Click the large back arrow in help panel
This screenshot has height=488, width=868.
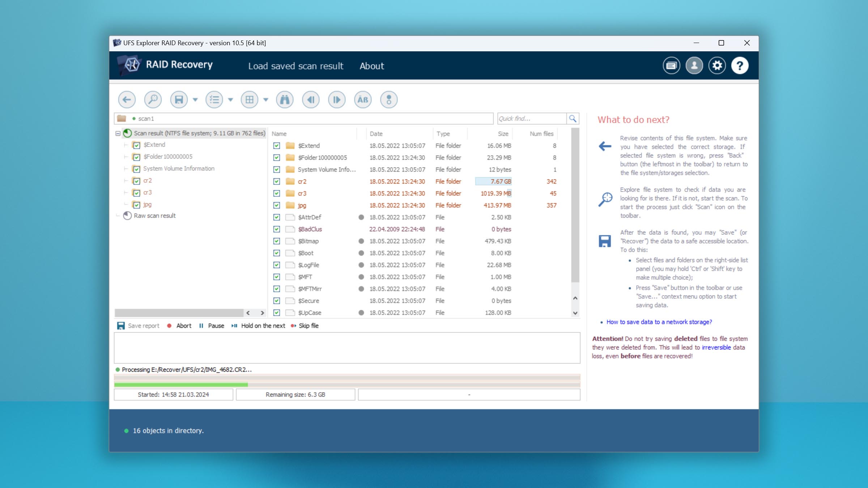click(x=605, y=146)
